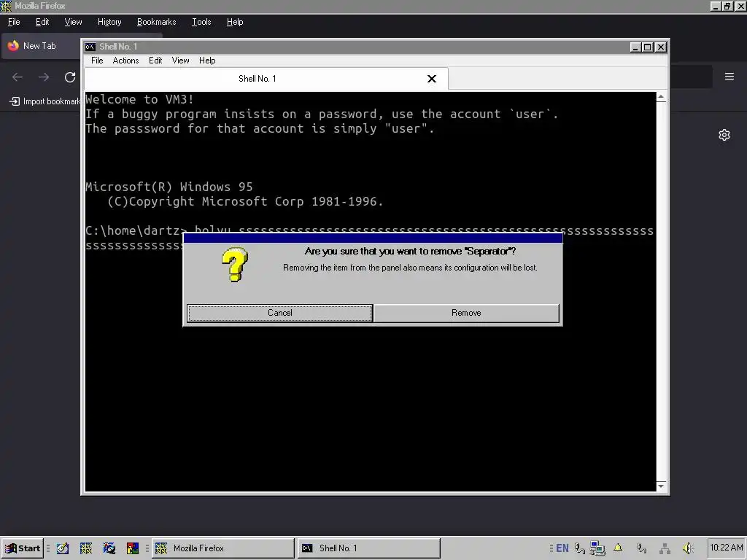Maximize the Shell No. 1 window

click(647, 47)
